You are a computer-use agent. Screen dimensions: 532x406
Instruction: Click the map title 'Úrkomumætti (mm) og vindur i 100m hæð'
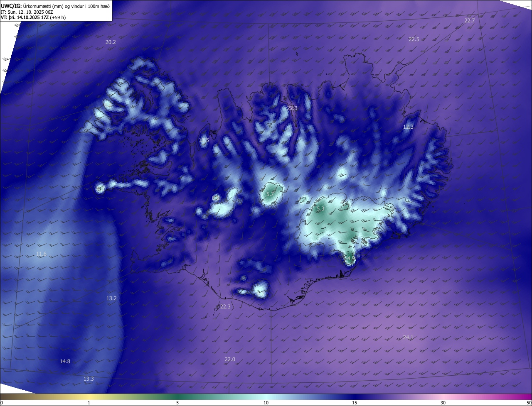66,6
